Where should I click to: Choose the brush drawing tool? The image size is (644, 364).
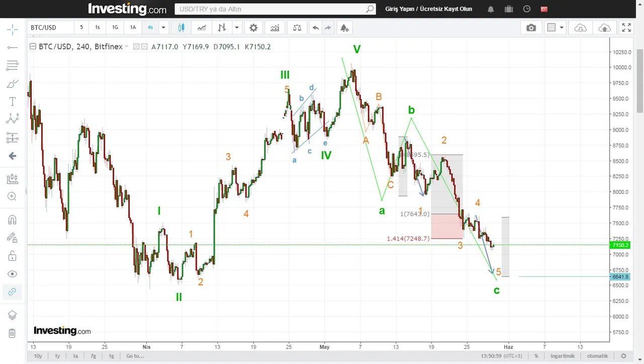12,84
